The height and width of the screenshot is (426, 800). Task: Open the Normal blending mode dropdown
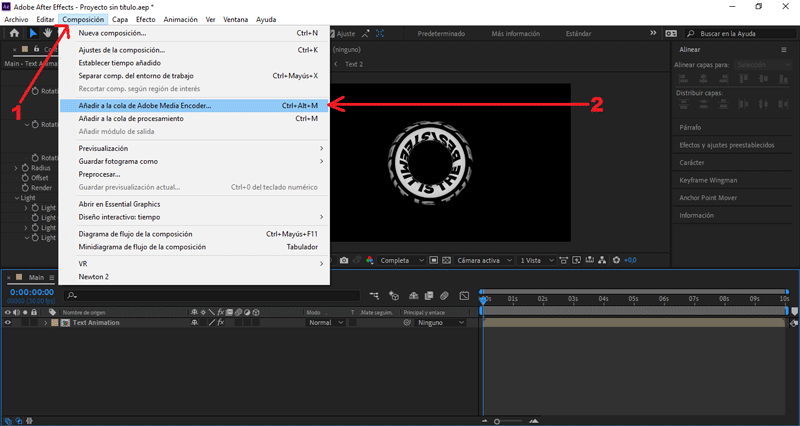pyautogui.click(x=326, y=322)
